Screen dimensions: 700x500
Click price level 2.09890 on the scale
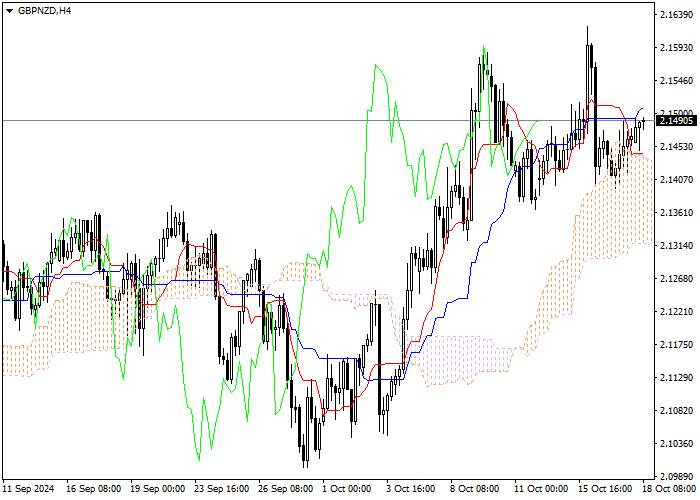click(676, 476)
